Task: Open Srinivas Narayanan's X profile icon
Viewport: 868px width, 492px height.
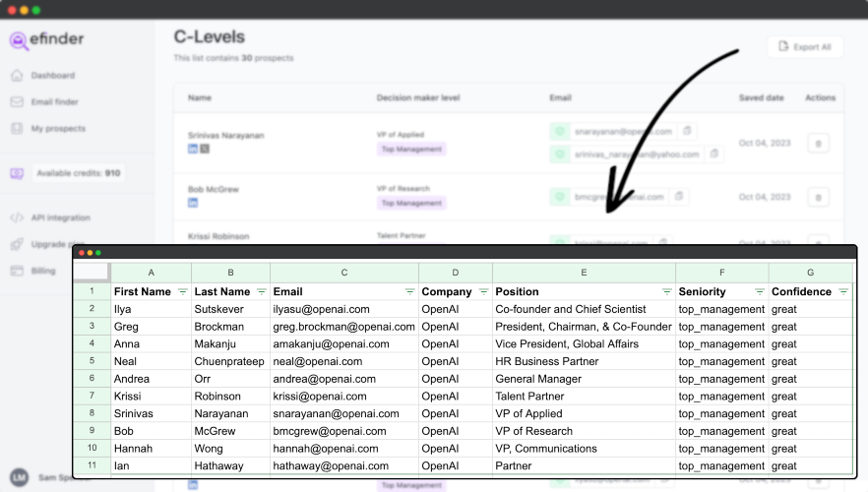Action: point(205,149)
